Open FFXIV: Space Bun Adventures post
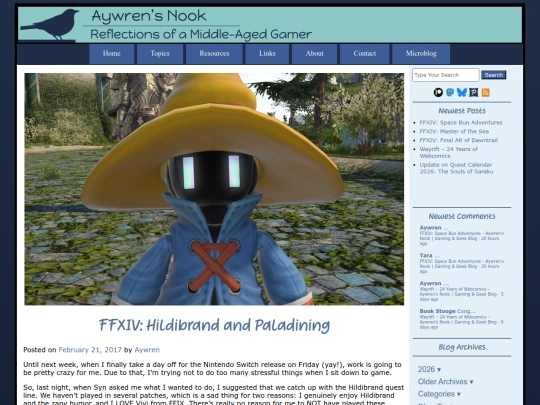This screenshot has width=540, height=405. (x=461, y=123)
